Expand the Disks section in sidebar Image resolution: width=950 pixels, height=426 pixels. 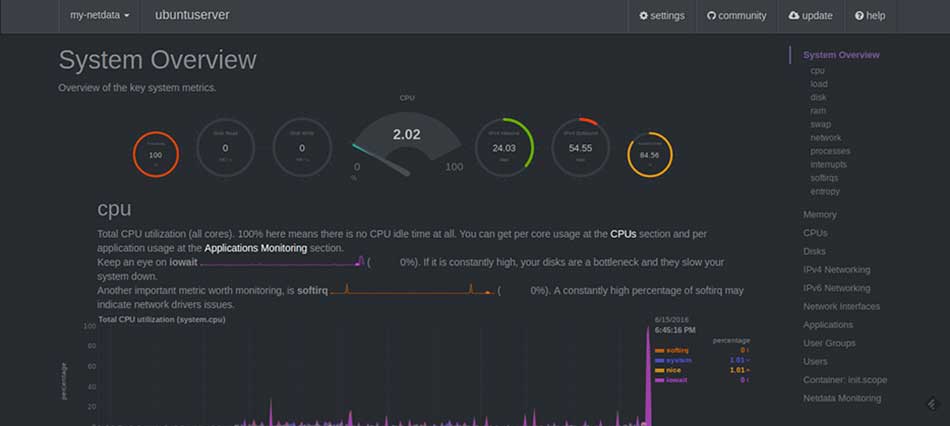pyautogui.click(x=814, y=251)
